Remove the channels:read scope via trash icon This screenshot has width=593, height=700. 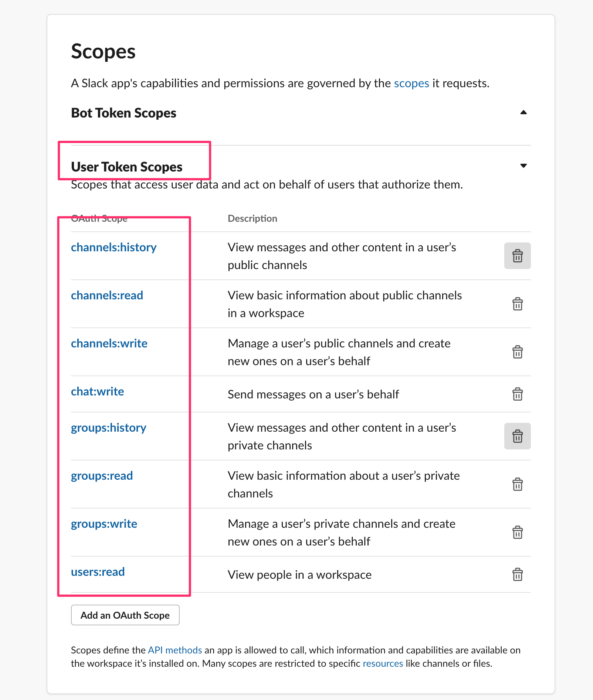517,304
